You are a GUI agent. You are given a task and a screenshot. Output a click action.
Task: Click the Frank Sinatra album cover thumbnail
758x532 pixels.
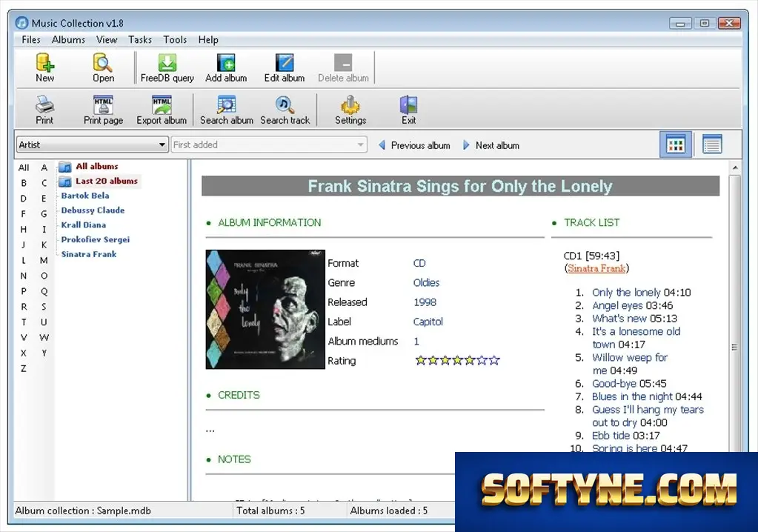click(265, 309)
